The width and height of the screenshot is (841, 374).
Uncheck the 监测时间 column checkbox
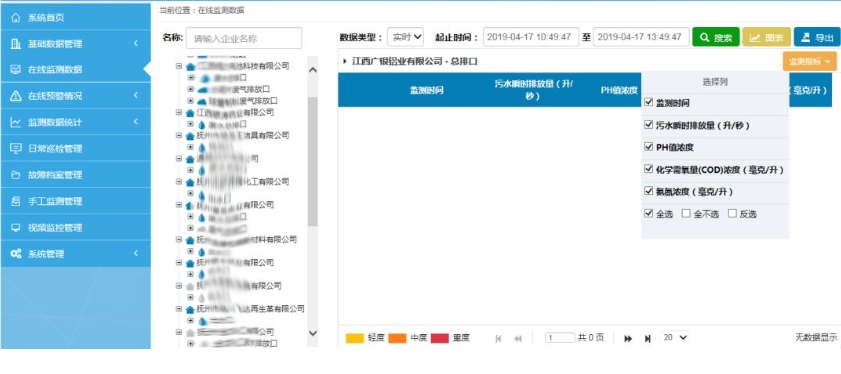click(x=648, y=102)
